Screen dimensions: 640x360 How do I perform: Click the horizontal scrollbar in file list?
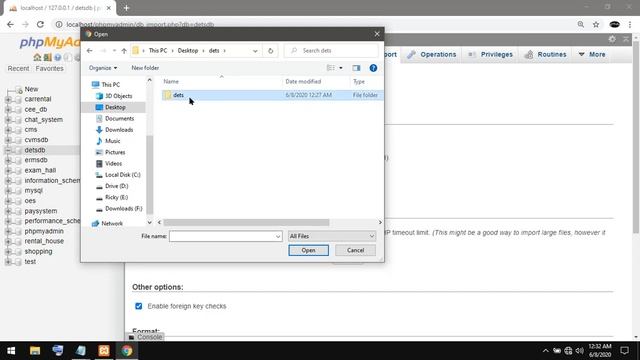[x=247, y=222]
